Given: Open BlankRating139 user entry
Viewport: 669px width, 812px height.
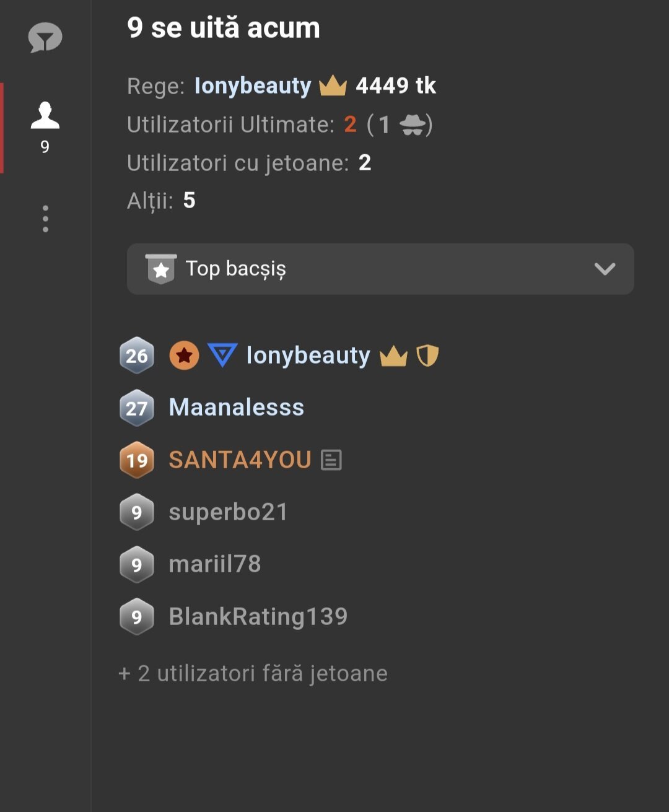Looking at the screenshot, I should click(x=258, y=617).
